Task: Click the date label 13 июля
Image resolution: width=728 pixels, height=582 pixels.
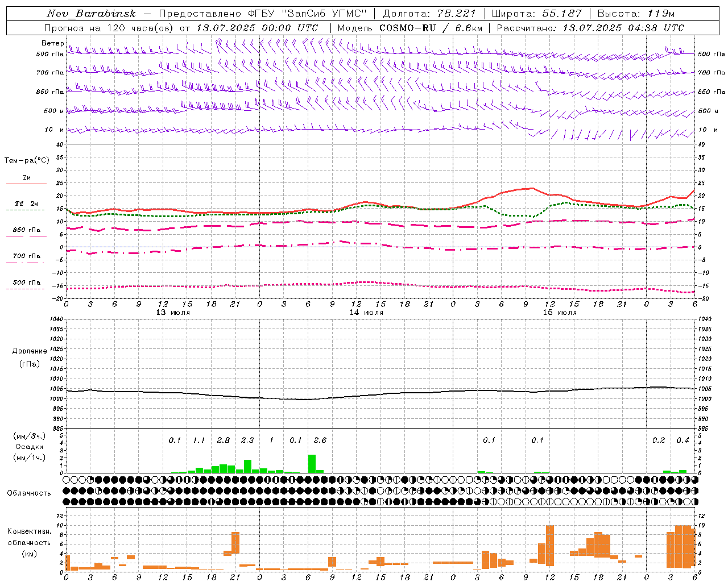Action: point(173,313)
